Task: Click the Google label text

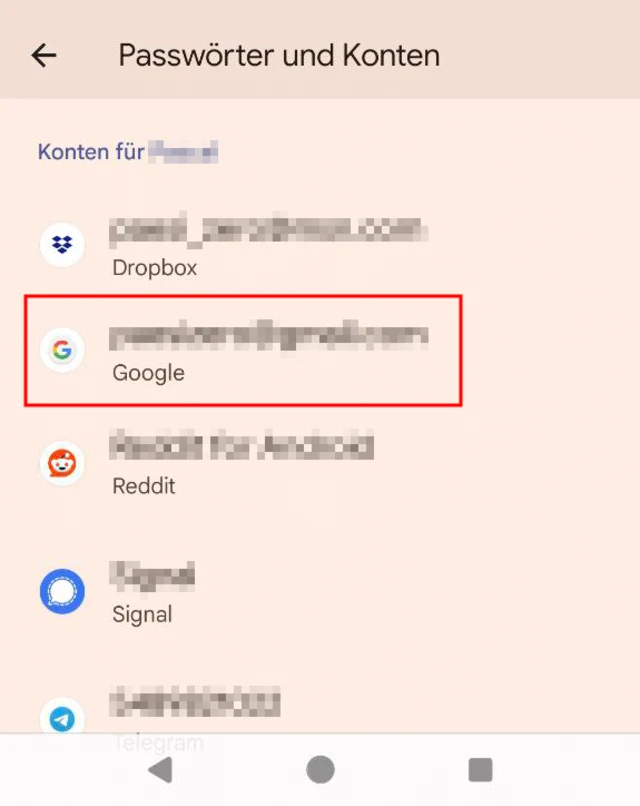Action: coord(149,373)
